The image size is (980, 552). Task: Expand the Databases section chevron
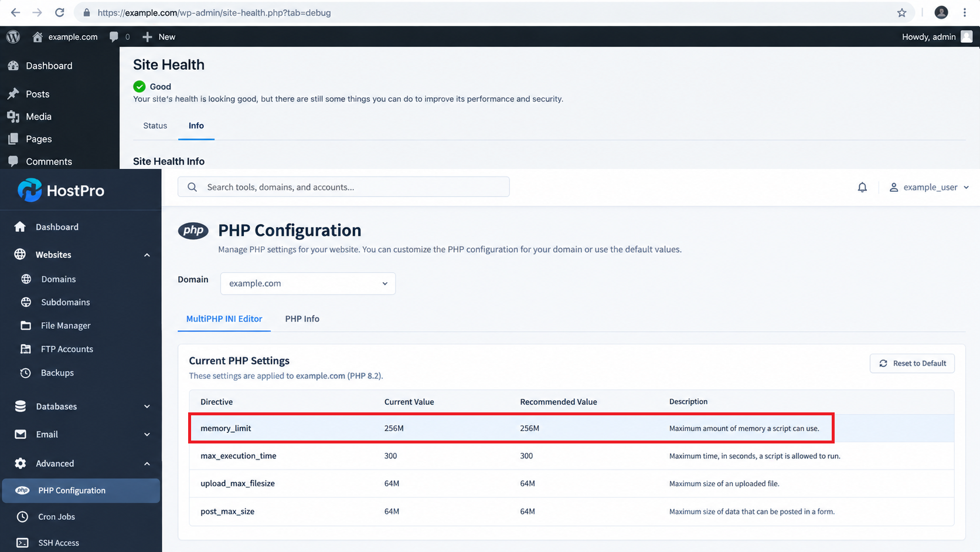(x=147, y=407)
